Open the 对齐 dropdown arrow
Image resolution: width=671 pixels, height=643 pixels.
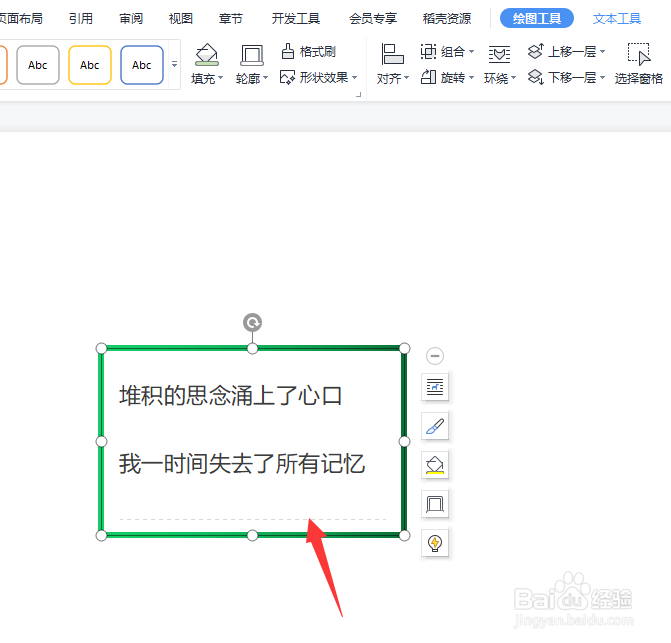tap(407, 78)
